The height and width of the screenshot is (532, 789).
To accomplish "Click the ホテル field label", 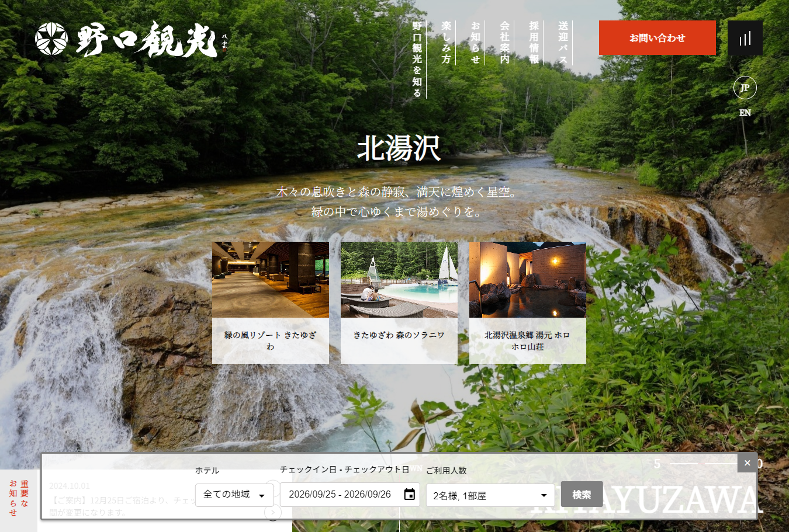I will click(207, 470).
